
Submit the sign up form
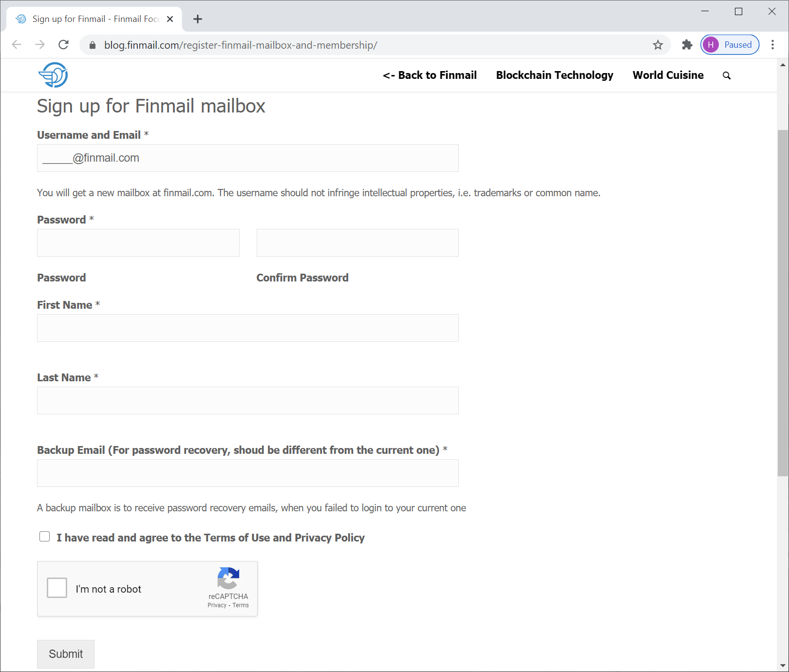66,654
